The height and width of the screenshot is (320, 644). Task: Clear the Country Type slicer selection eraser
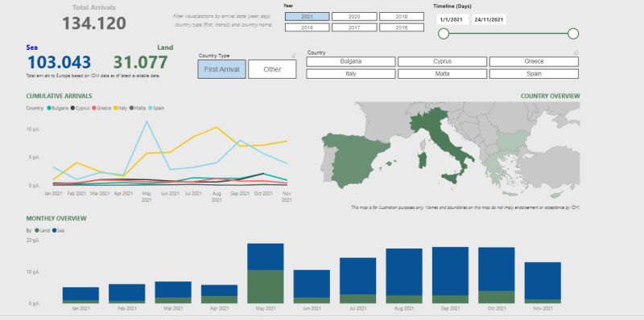[x=294, y=55]
